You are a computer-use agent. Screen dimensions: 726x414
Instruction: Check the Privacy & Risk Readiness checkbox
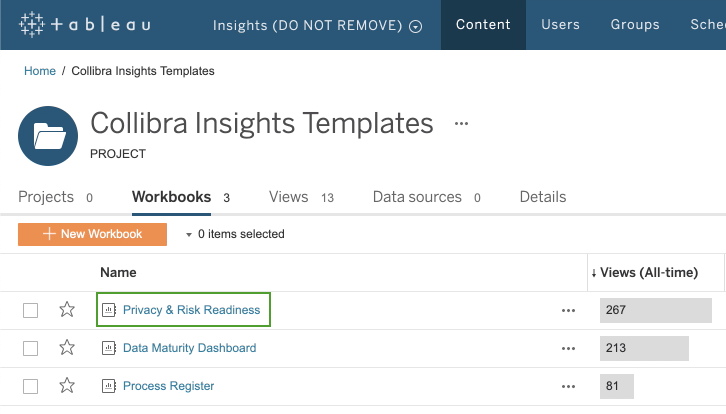pyautogui.click(x=31, y=310)
